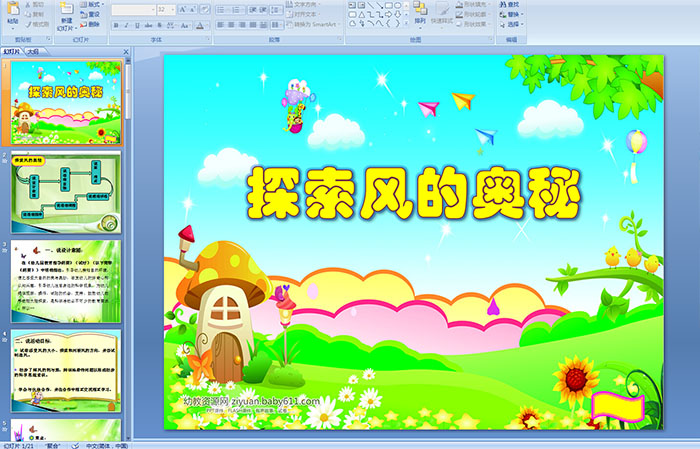
Task: Click increase list level icon
Action: tap(263, 10)
